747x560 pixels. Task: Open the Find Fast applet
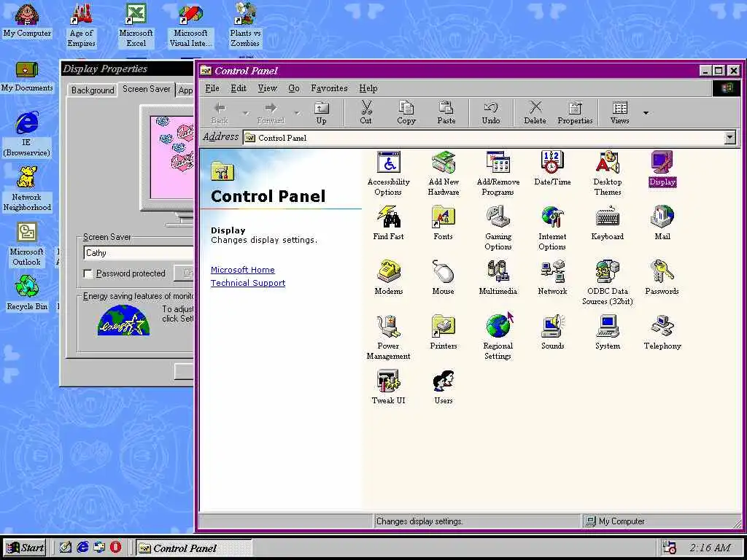[388, 223]
